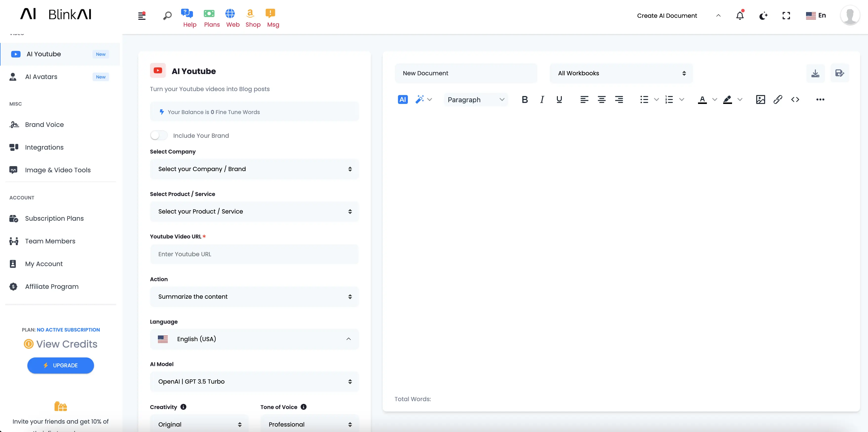
Task: Expand the Paragraph style dropdown
Action: (x=475, y=100)
